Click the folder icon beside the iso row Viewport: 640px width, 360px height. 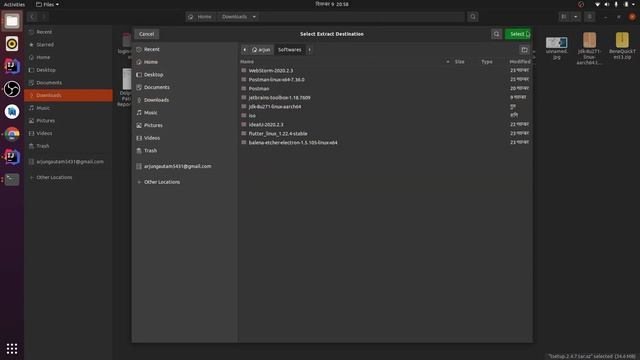tap(244, 115)
